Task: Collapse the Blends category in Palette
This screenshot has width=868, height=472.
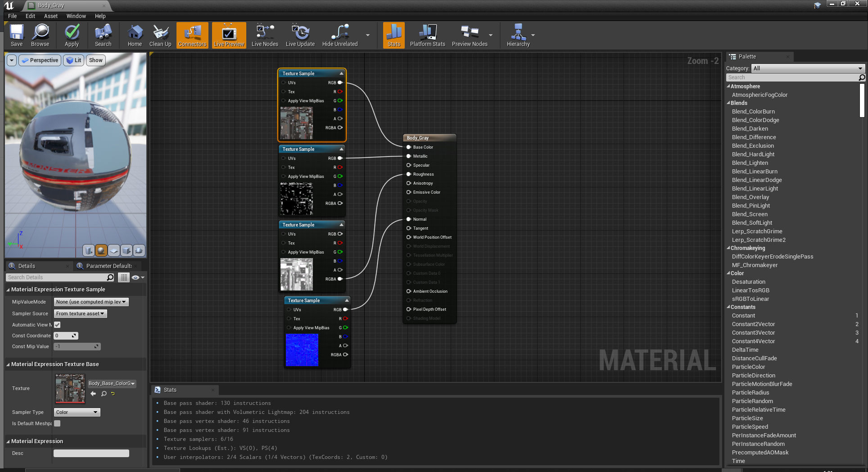Action: pos(728,103)
